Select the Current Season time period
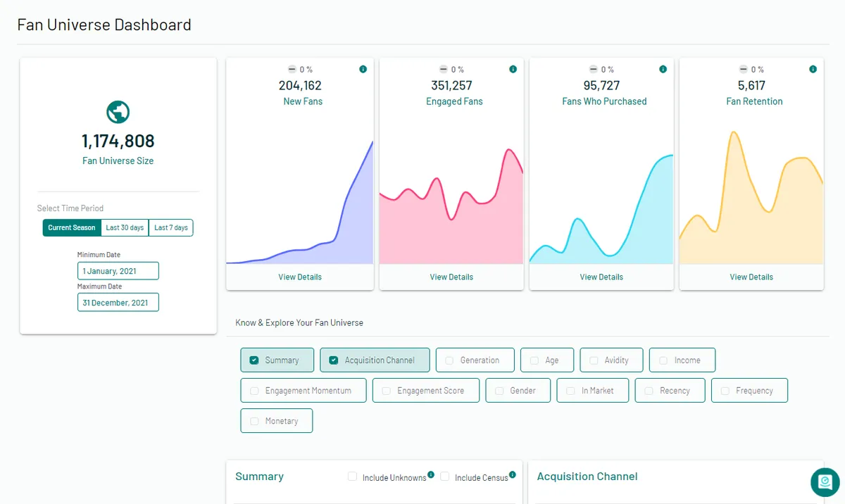 72,227
